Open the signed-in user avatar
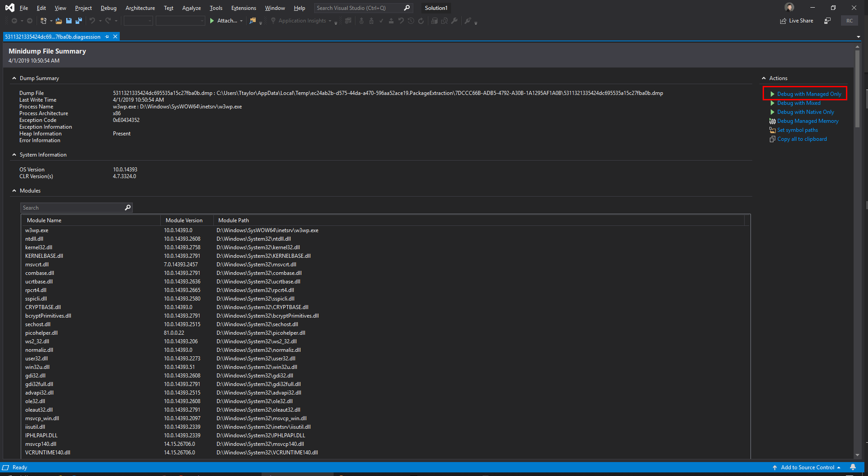This screenshot has height=476, width=868. click(789, 7)
